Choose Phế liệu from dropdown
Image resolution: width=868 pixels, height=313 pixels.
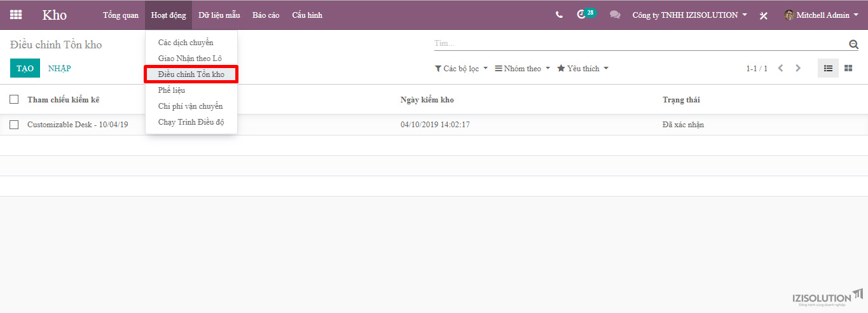pos(191,90)
